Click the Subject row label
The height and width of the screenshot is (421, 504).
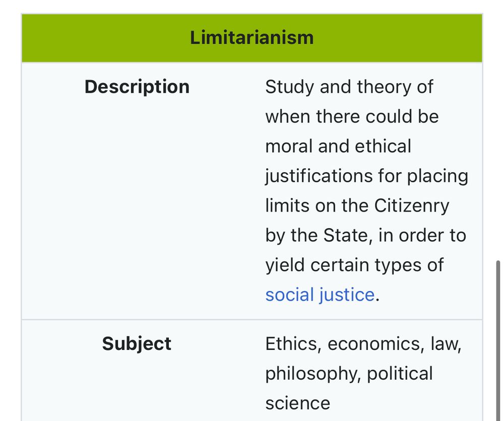[x=137, y=344]
